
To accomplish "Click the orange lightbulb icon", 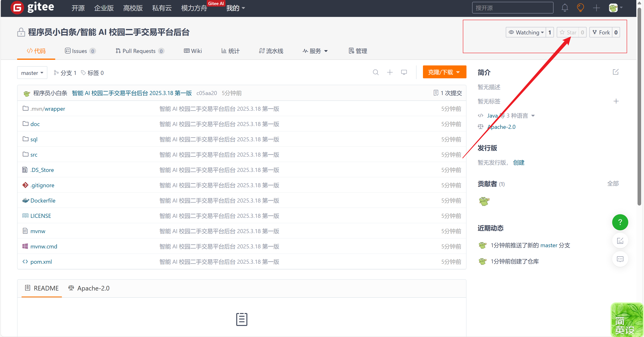I will 580,8.
